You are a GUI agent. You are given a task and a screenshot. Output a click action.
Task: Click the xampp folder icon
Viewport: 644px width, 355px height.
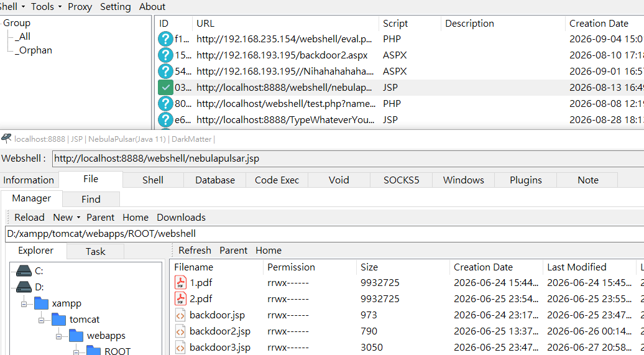[x=41, y=303]
